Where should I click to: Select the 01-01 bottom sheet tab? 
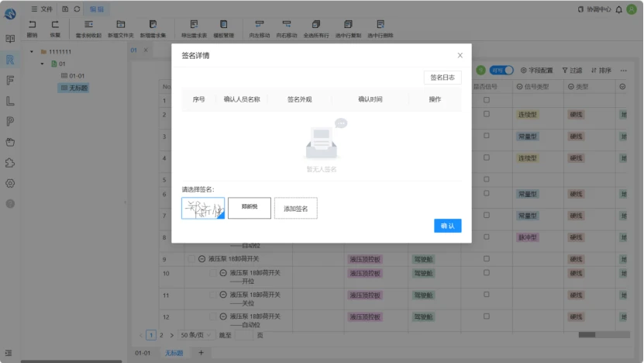tap(143, 353)
